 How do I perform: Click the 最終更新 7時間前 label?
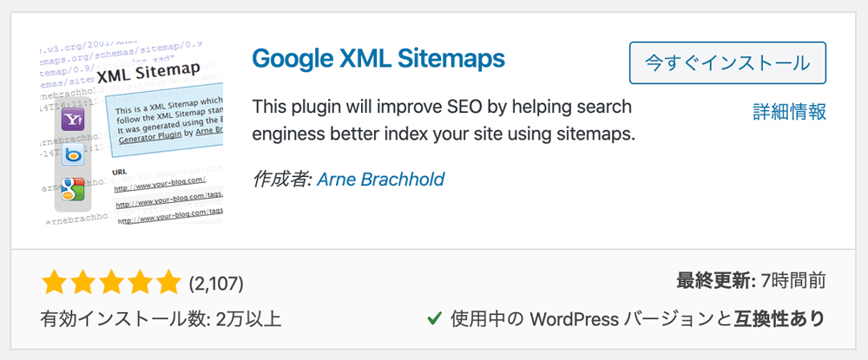pyautogui.click(x=751, y=281)
